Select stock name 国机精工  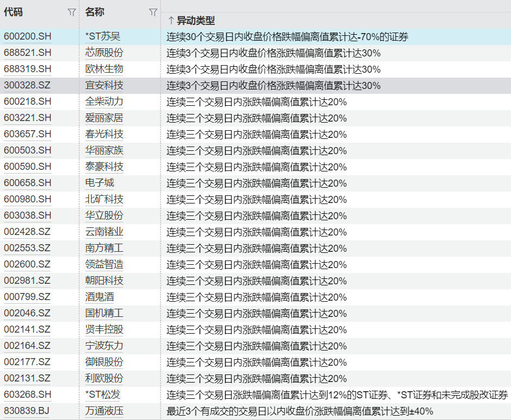(104, 313)
